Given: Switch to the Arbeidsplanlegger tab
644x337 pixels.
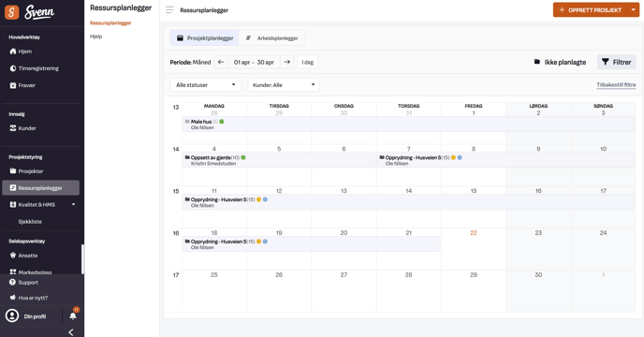Looking at the screenshot, I should (272, 37).
